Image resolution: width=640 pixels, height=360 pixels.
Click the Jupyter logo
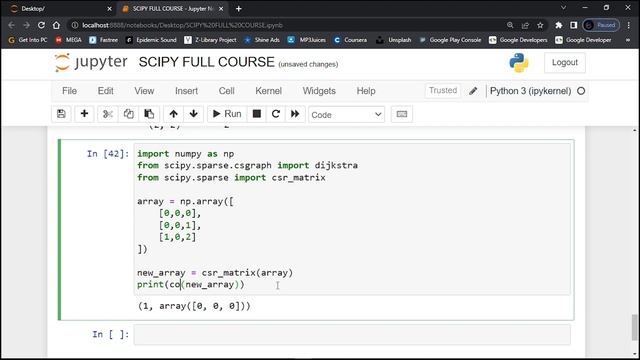[91, 62]
